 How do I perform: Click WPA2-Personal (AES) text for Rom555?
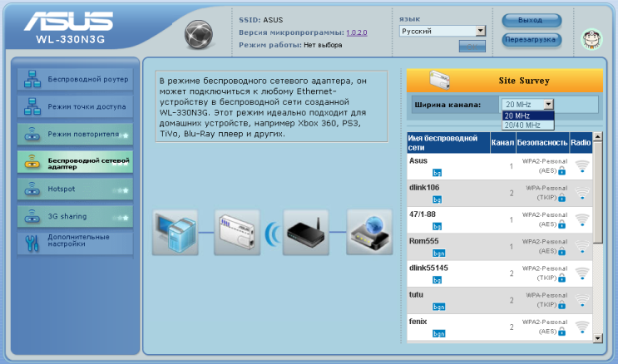[545, 247]
